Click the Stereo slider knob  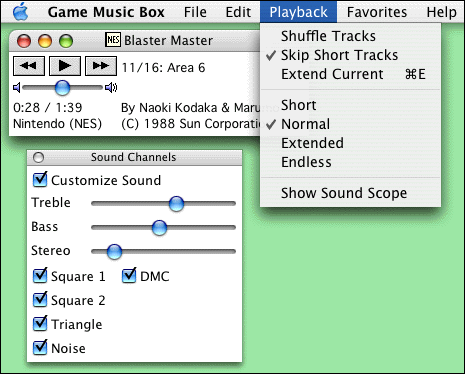click(114, 252)
